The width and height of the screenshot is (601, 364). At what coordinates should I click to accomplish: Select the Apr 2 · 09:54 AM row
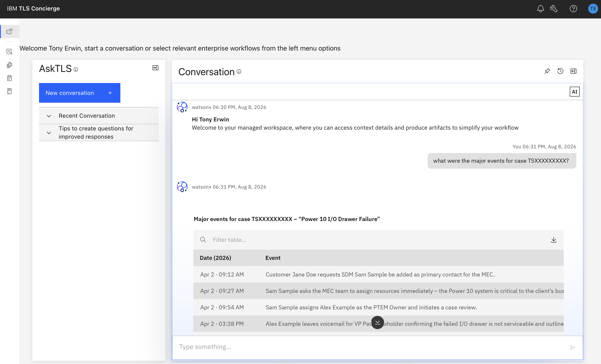click(378, 307)
